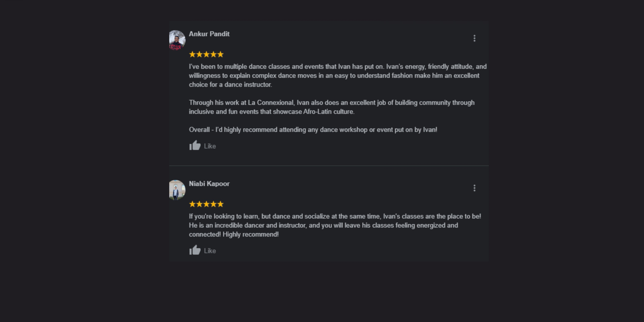Open Ankur Pandit's review options menu
The width and height of the screenshot is (644, 322).
point(474,38)
